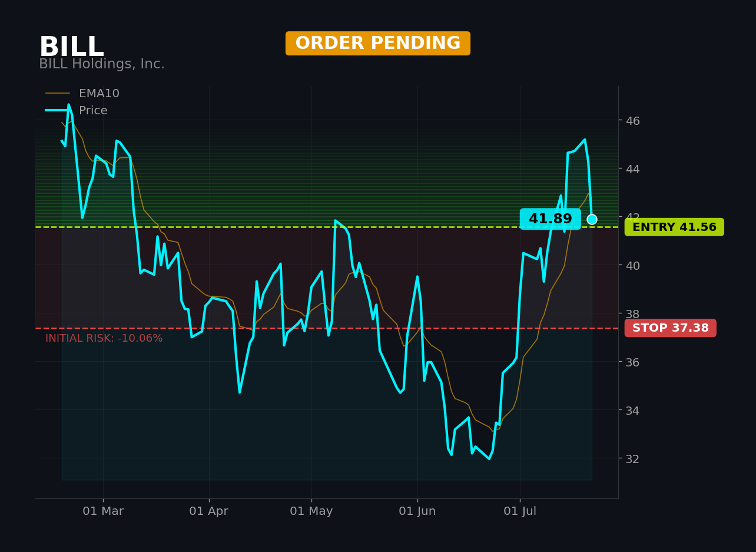Viewport: 756px width, 552px height.
Task: Click the Price legend entry
Action: [77, 111]
